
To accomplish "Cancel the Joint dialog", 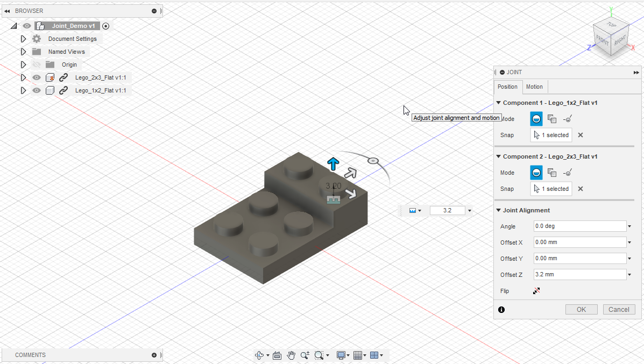I will (619, 309).
